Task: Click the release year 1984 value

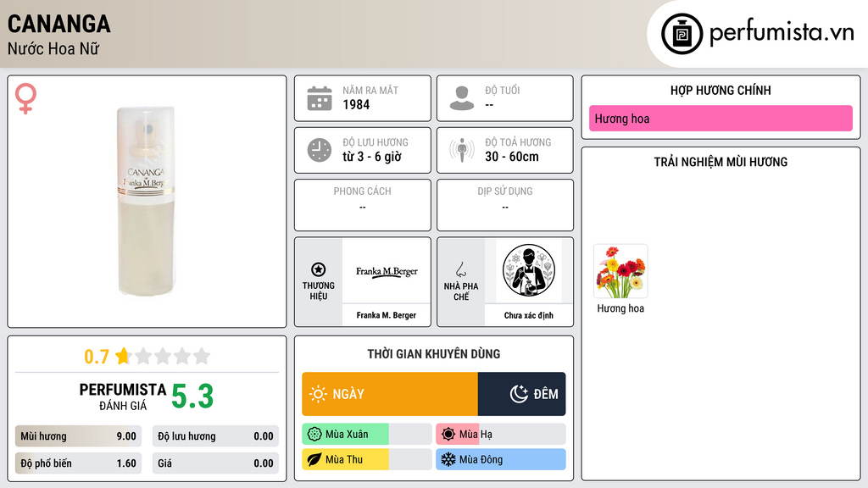Action: [356, 104]
